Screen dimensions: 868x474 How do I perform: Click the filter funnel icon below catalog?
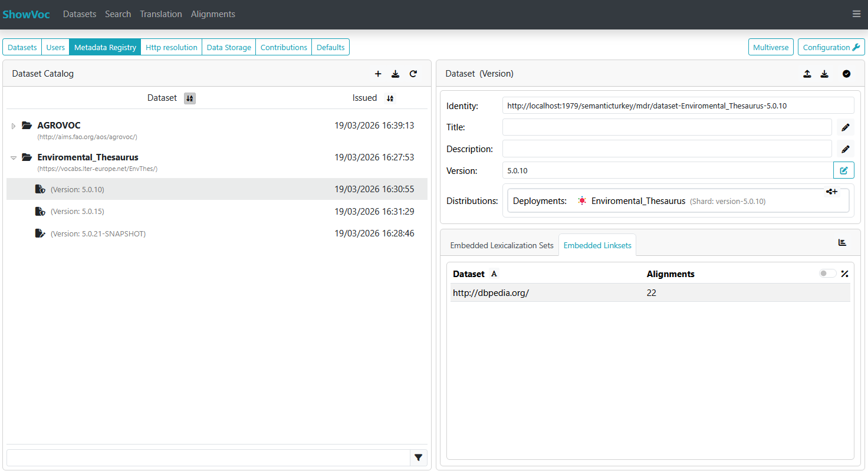[419, 457]
